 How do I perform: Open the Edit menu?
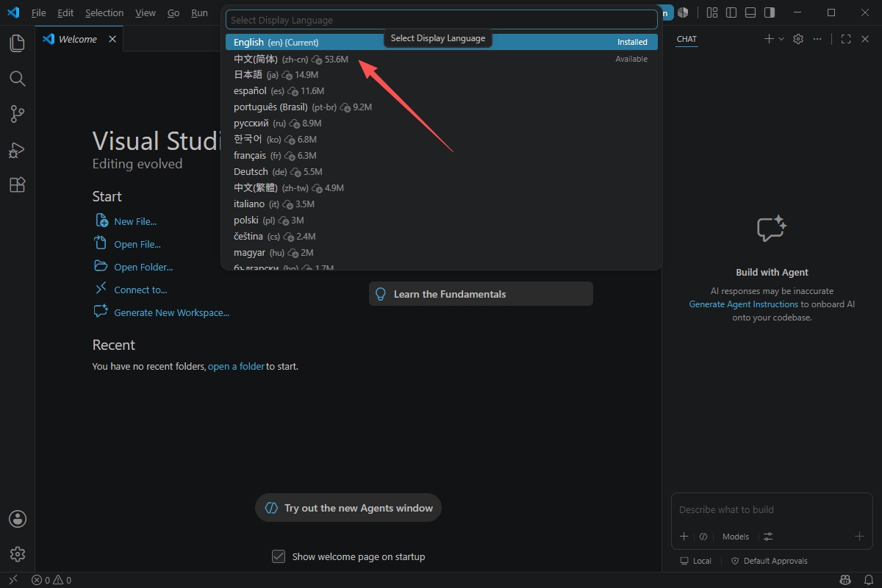(x=65, y=12)
